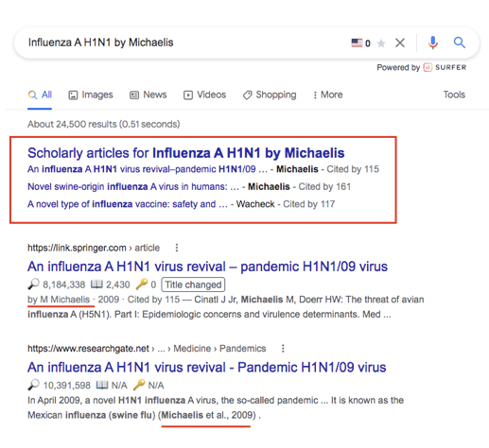Image resolution: width=489 pixels, height=448 pixels.
Task: Click book icon in researchgate result stats
Action: [102, 385]
